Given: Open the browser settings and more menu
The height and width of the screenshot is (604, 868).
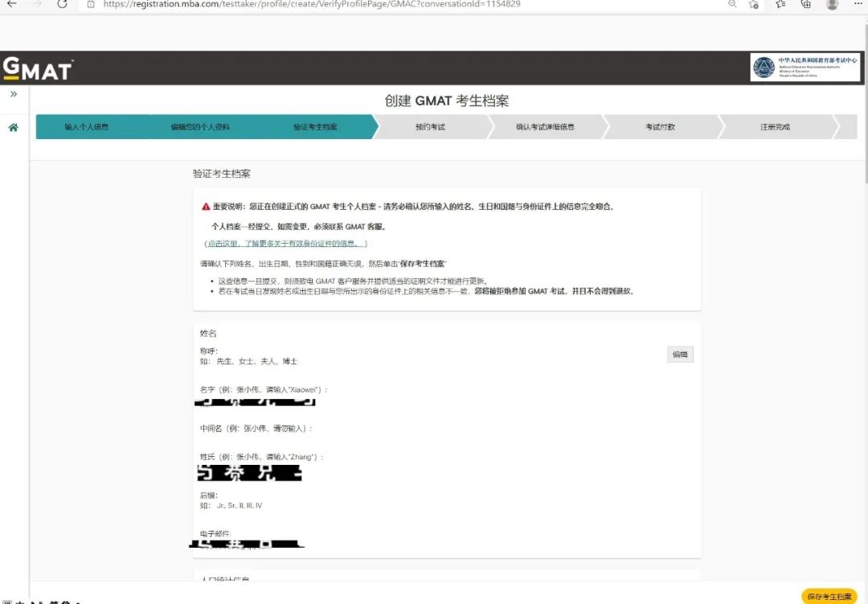Looking at the screenshot, I should 858,3.
